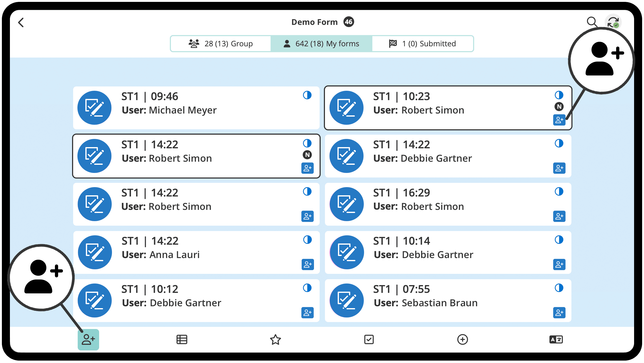Click the star favorites icon in the toolbar
644x363 pixels.
275,339
